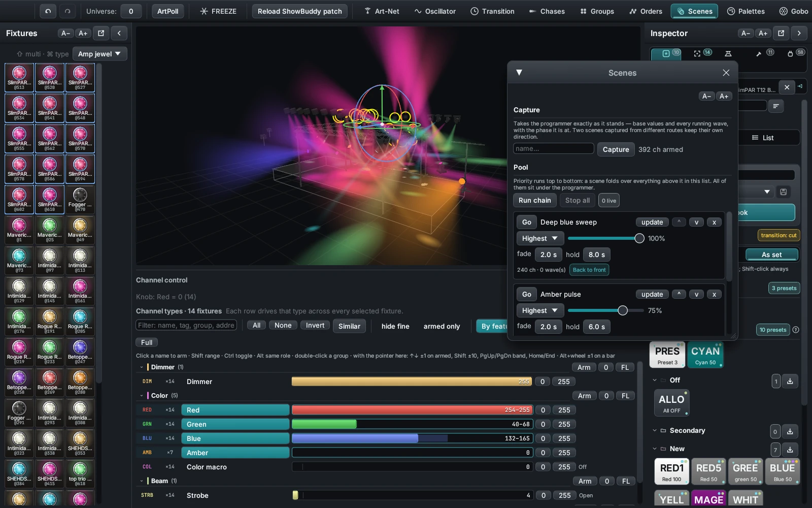Image resolution: width=812 pixels, height=508 pixels.
Task: Adjust the Deep blue sweep level slider
Action: (x=606, y=238)
